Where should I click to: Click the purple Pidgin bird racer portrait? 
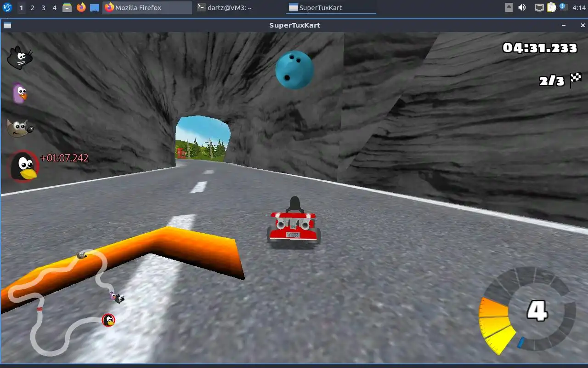19,93
